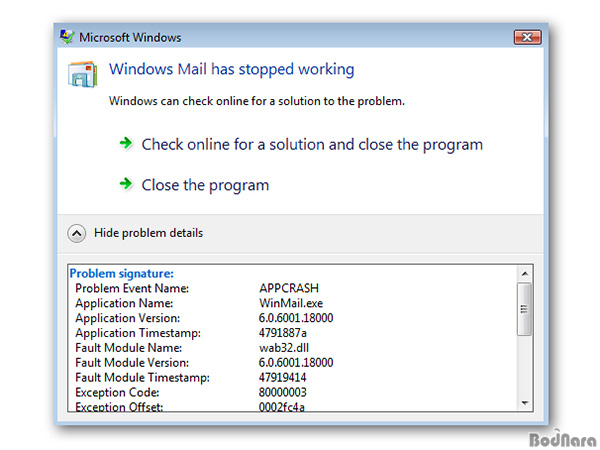Click the Exception Offset label
Screen dimensions: 600x450
click(x=119, y=406)
